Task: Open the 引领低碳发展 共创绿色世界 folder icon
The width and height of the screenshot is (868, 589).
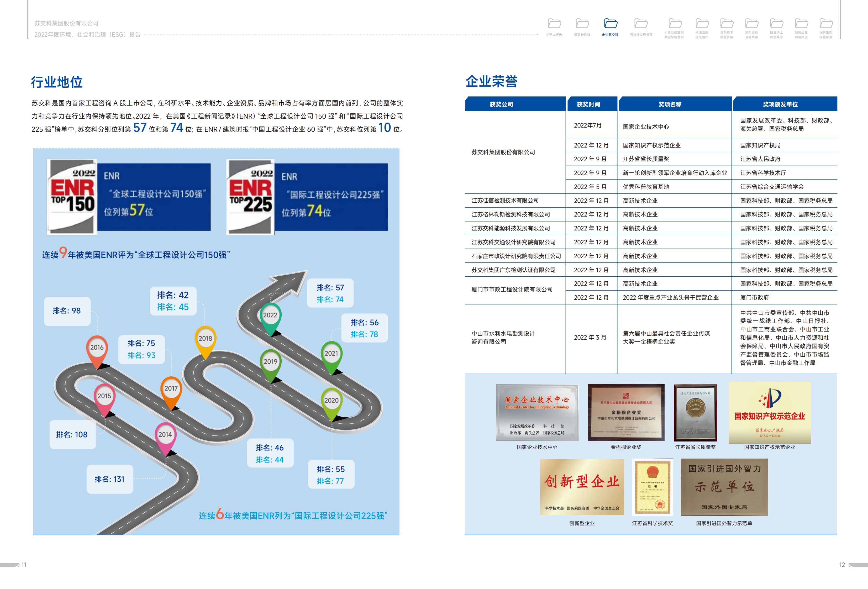Action: [675, 24]
